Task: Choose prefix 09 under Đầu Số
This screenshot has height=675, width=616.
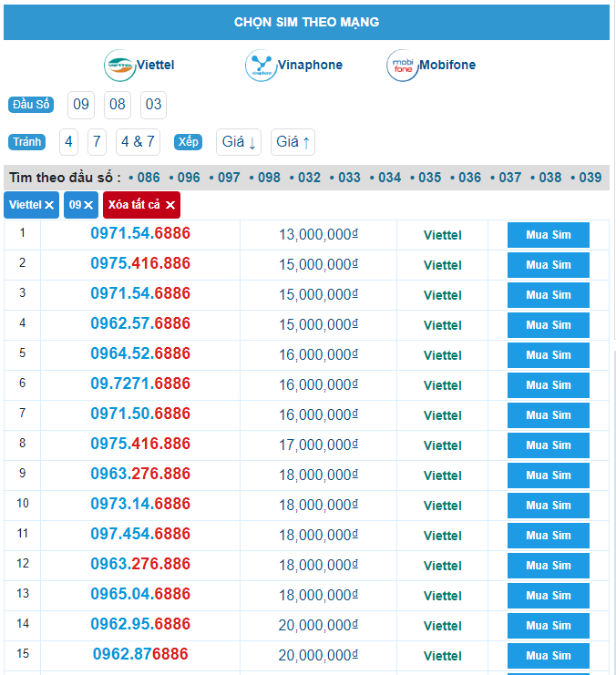Action: pos(81,105)
